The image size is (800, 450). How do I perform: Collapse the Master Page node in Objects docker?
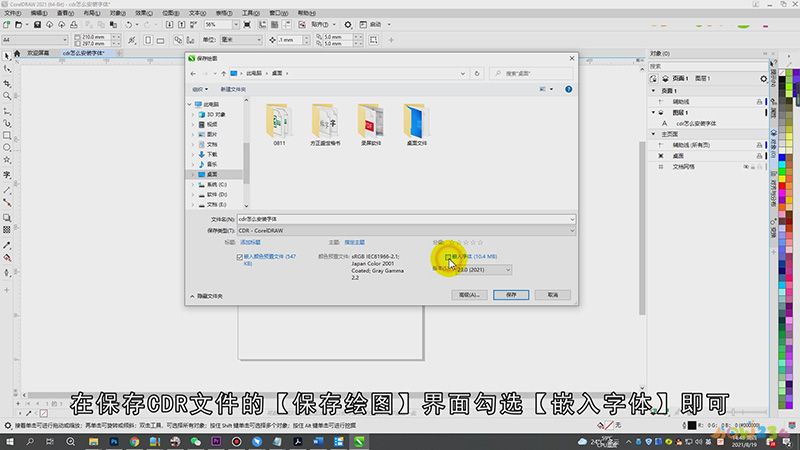654,134
